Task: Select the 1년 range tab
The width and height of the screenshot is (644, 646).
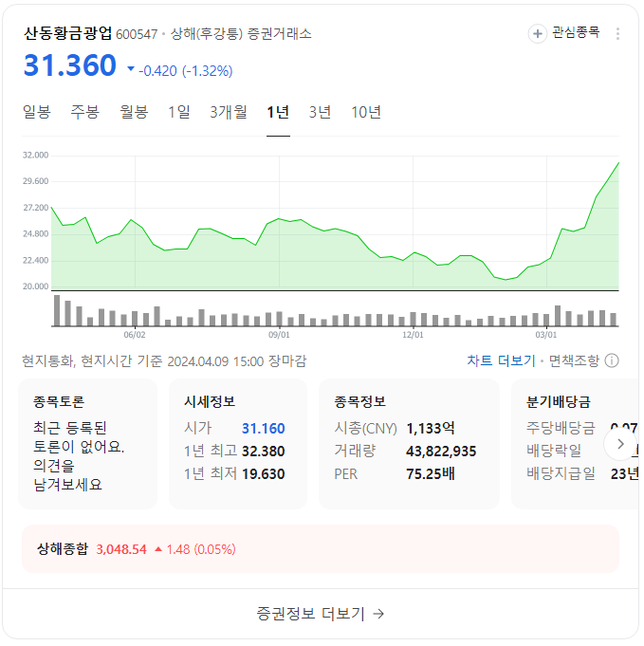Action: 278,112
